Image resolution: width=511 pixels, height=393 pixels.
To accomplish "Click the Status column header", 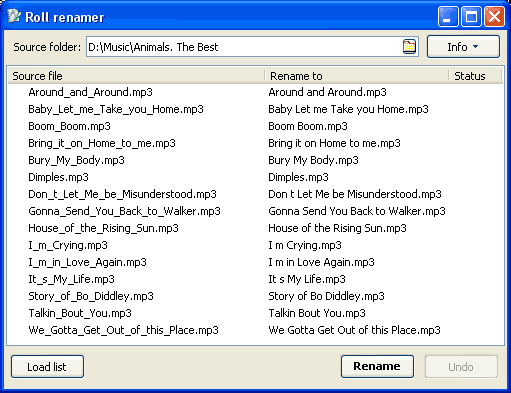I will [475, 76].
